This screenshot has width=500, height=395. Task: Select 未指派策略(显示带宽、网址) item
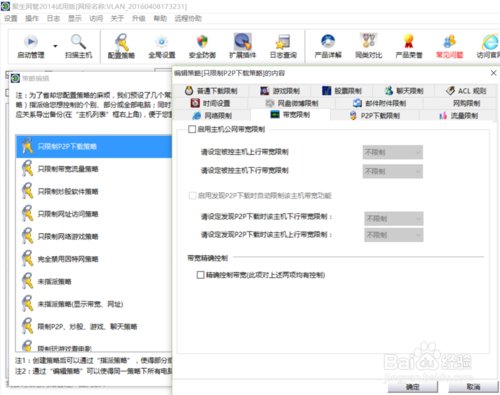click(94, 304)
